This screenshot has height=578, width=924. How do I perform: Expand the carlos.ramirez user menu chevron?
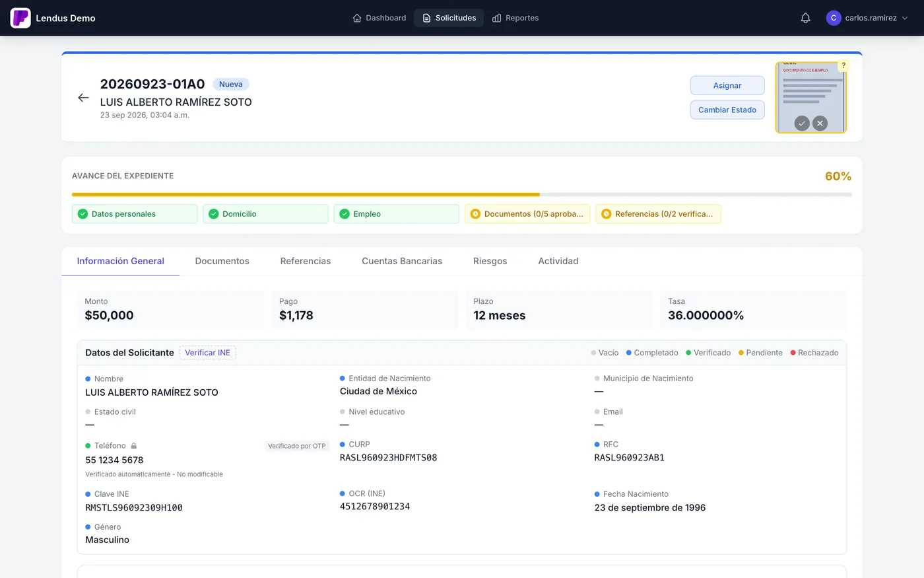(905, 18)
